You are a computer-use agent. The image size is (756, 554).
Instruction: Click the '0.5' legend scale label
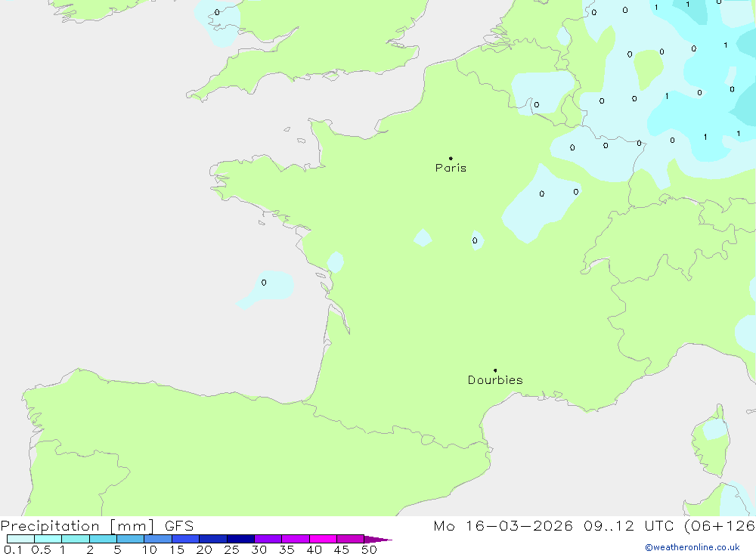(41, 549)
